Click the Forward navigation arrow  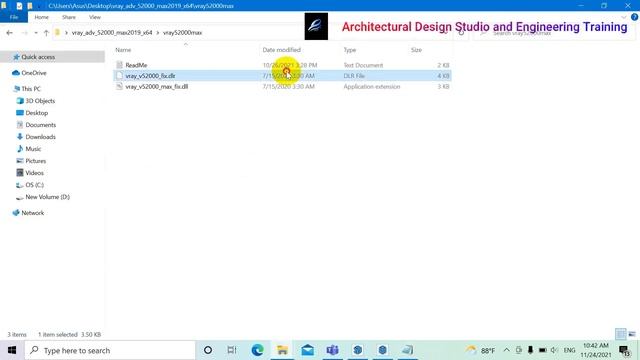[x=24, y=33]
